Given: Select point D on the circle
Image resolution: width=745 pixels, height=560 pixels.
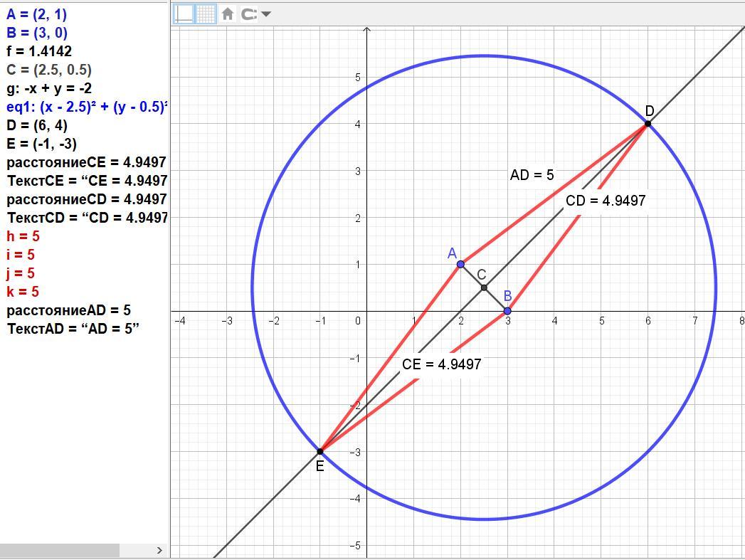Looking at the screenshot, I should coord(648,124).
